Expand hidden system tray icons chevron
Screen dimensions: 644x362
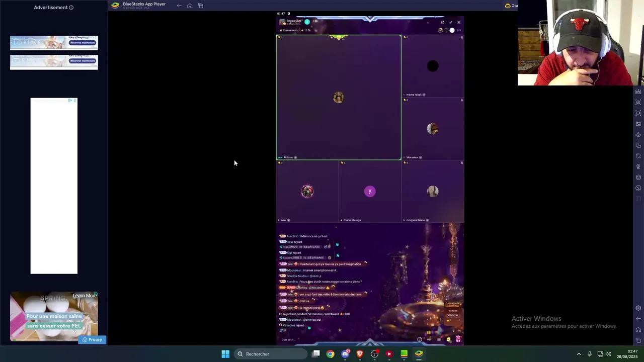[x=579, y=354]
